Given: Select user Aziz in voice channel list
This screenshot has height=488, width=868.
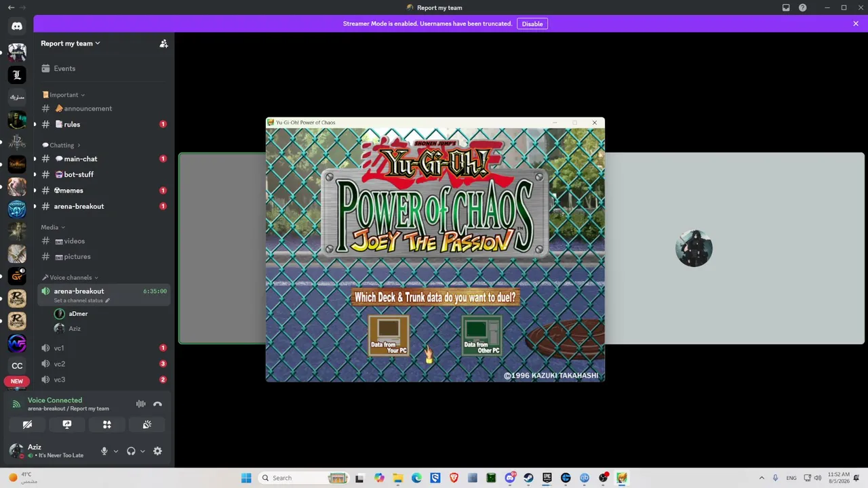Looking at the screenshot, I should coord(110,329).
